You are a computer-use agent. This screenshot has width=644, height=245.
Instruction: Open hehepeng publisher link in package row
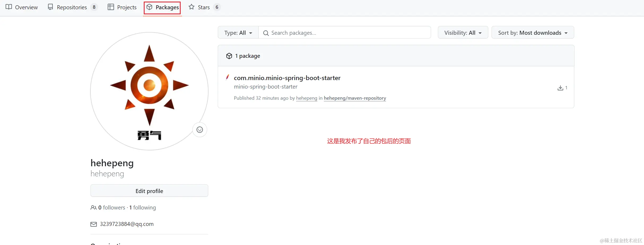click(307, 98)
